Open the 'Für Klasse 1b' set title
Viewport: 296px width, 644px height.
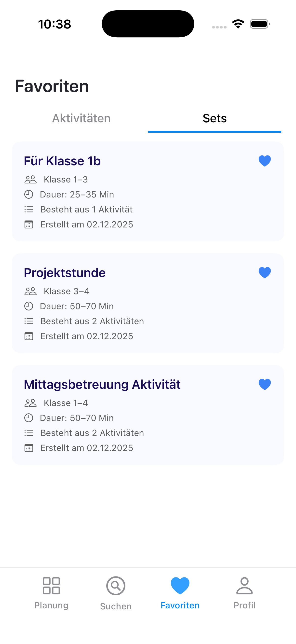pos(62,161)
